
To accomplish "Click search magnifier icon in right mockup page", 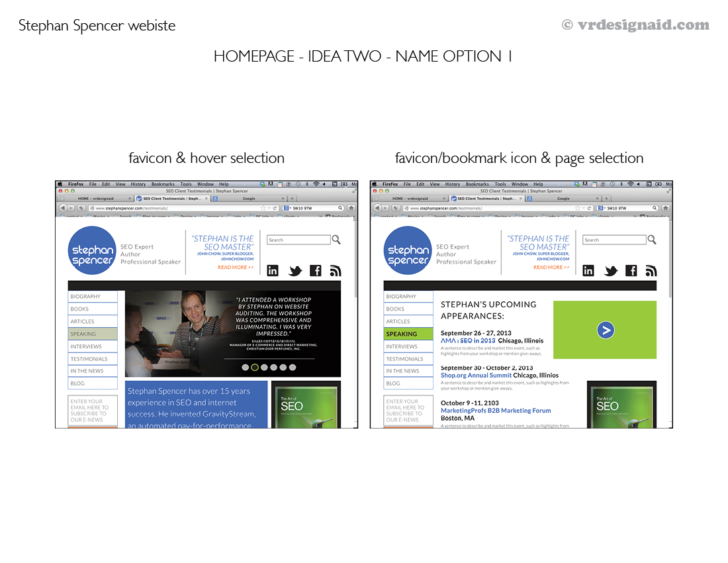I will click(x=652, y=240).
